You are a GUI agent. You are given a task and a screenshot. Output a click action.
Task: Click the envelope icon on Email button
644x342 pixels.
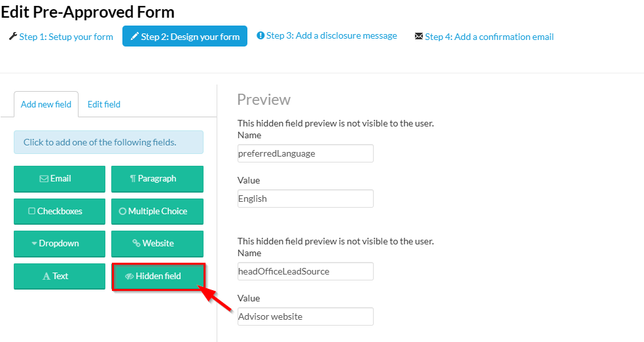[44, 179]
